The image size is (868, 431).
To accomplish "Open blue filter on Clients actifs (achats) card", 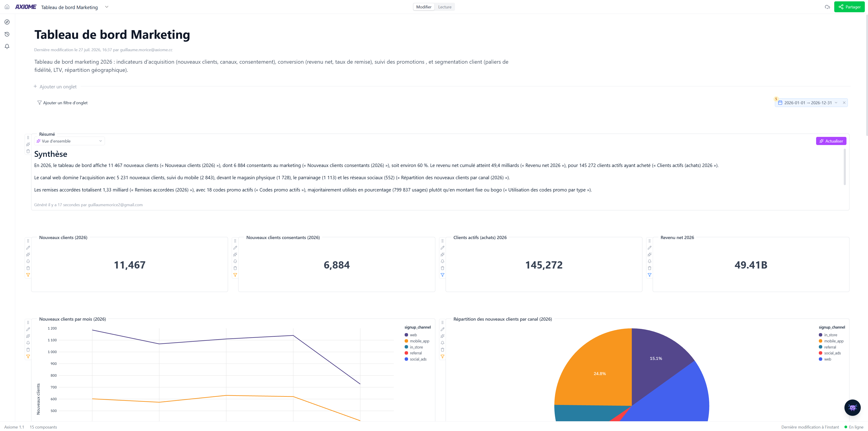I will click(442, 275).
